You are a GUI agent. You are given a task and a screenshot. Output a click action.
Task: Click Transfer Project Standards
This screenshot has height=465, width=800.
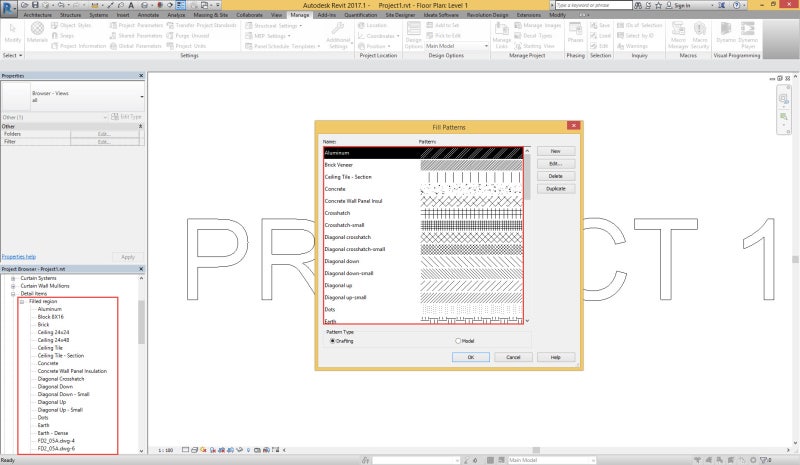coord(202,25)
